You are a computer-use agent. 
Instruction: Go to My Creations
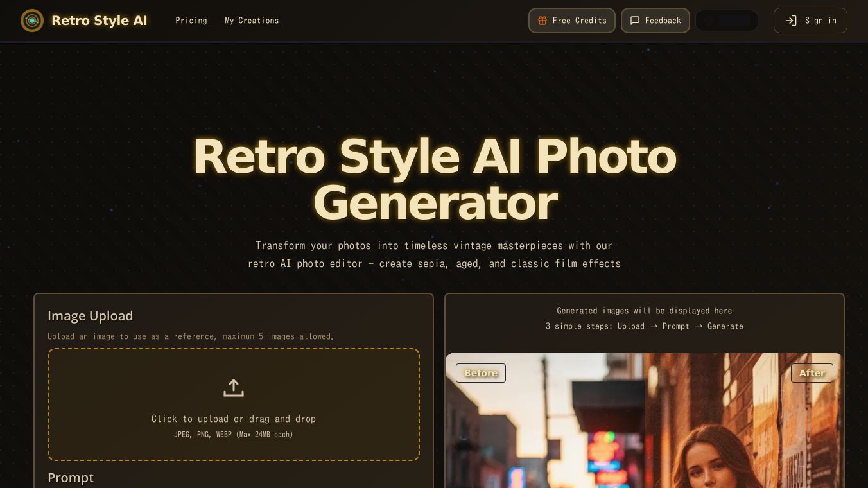point(252,21)
